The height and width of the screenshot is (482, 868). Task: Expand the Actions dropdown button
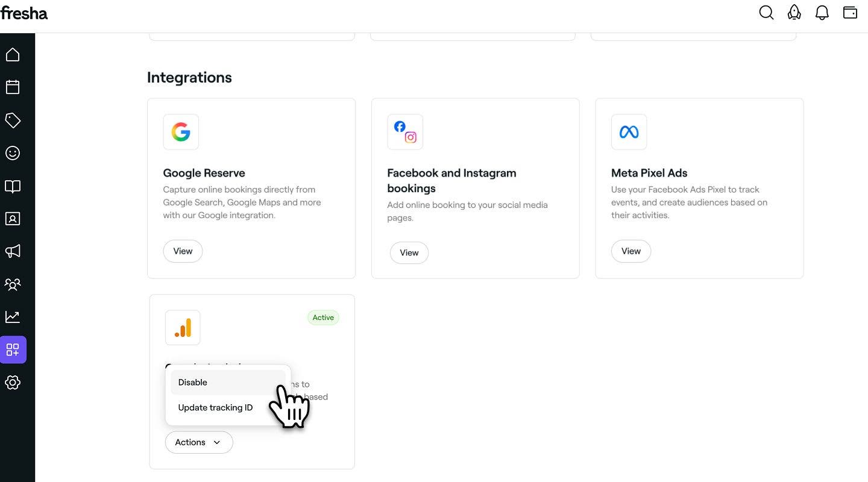(198, 442)
